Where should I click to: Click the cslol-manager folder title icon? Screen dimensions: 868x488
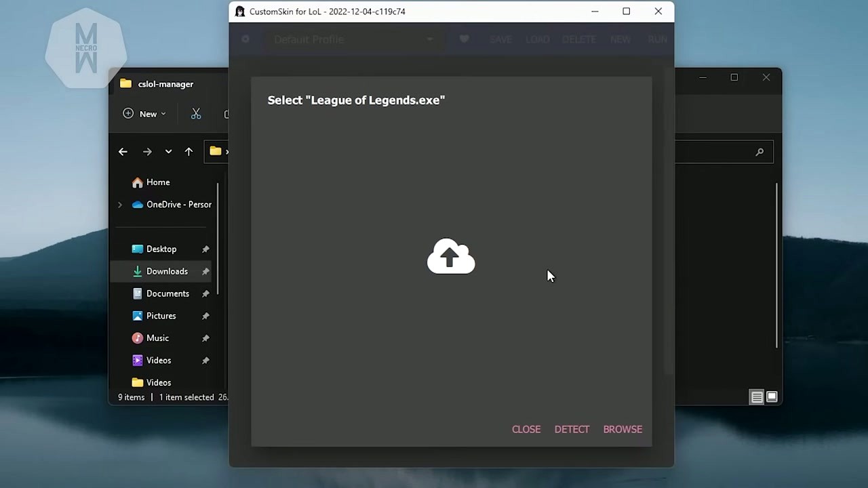point(125,84)
